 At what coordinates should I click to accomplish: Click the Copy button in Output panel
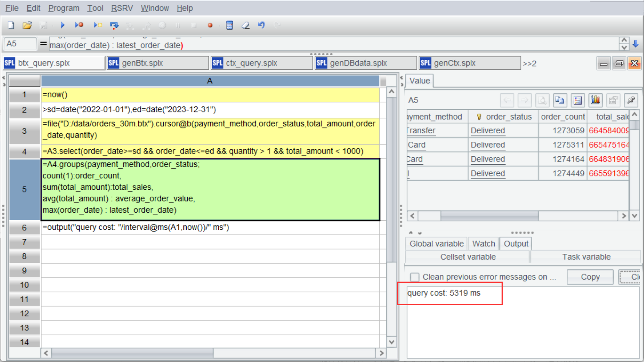tap(590, 277)
